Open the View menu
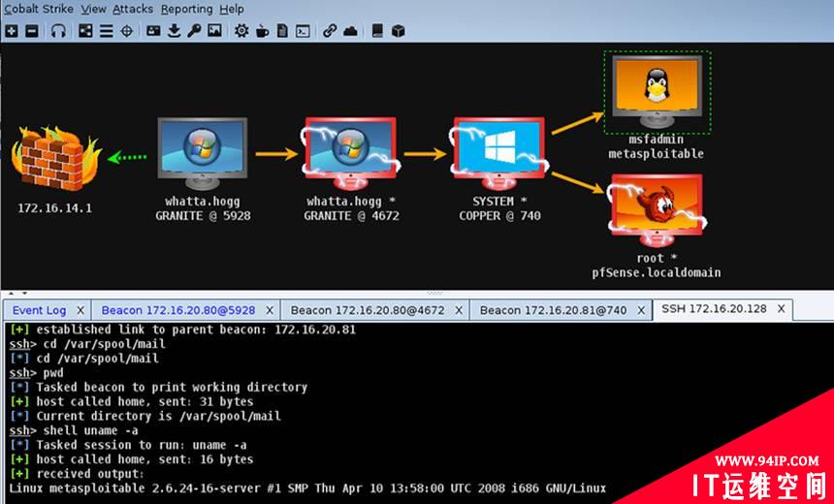 (94, 9)
